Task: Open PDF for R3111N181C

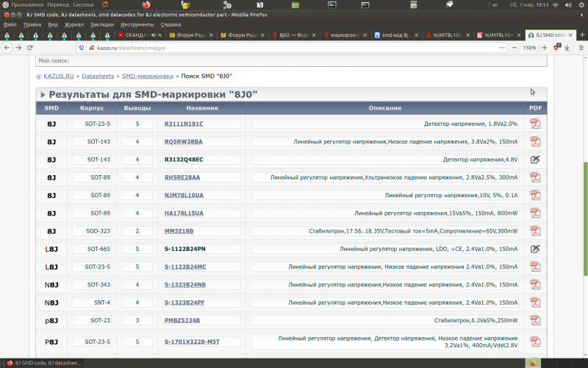Action: coord(535,124)
